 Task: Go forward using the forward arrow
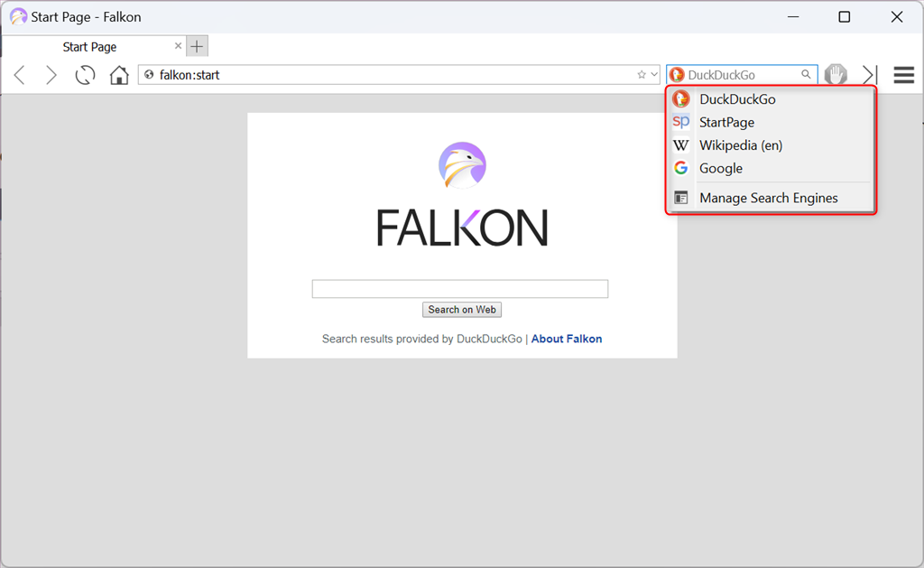tap(51, 75)
